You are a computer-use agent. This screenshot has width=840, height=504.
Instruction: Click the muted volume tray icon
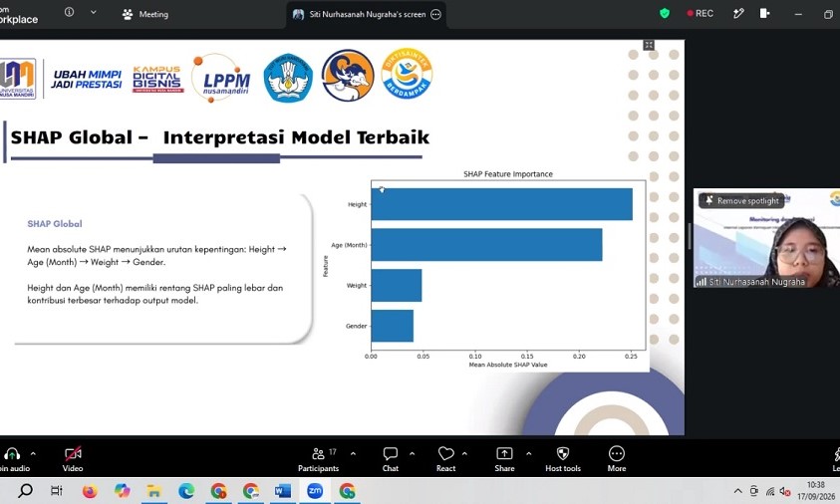click(x=785, y=491)
